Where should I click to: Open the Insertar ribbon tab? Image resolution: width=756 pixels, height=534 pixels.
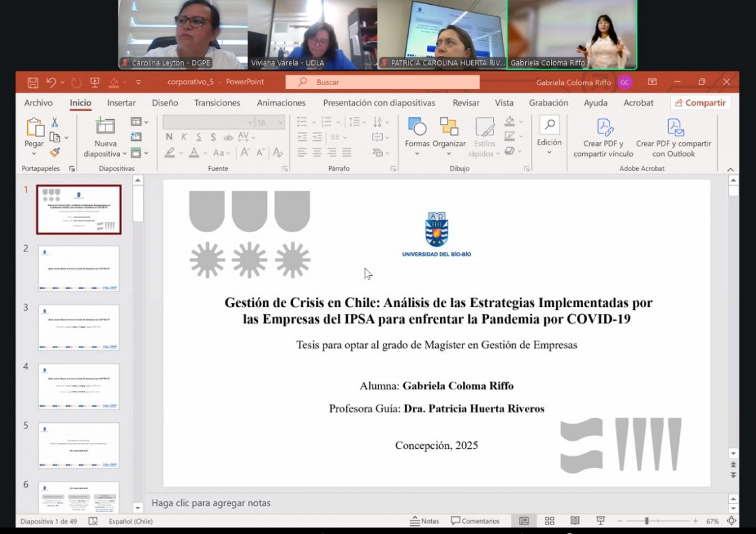pos(121,103)
